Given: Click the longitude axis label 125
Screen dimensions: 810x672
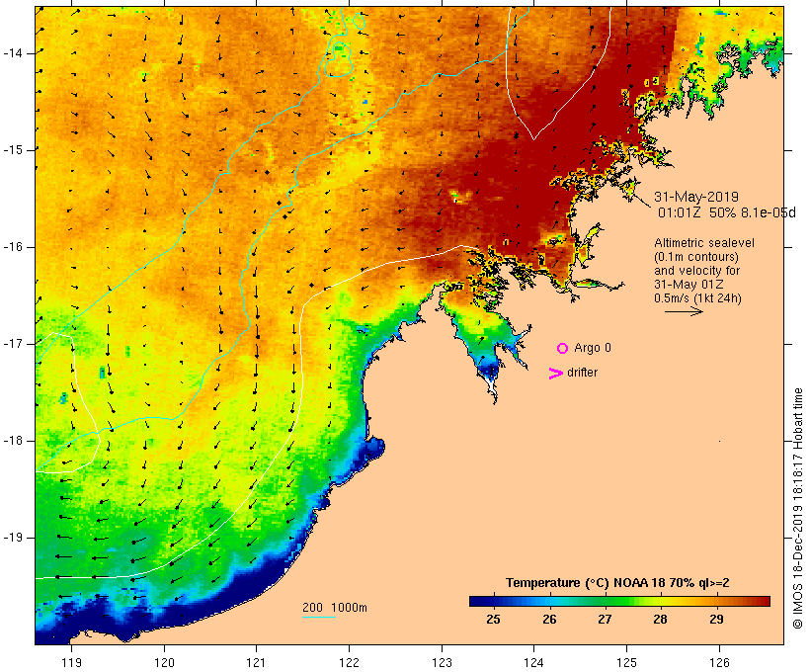Looking at the screenshot, I should pos(627,662).
